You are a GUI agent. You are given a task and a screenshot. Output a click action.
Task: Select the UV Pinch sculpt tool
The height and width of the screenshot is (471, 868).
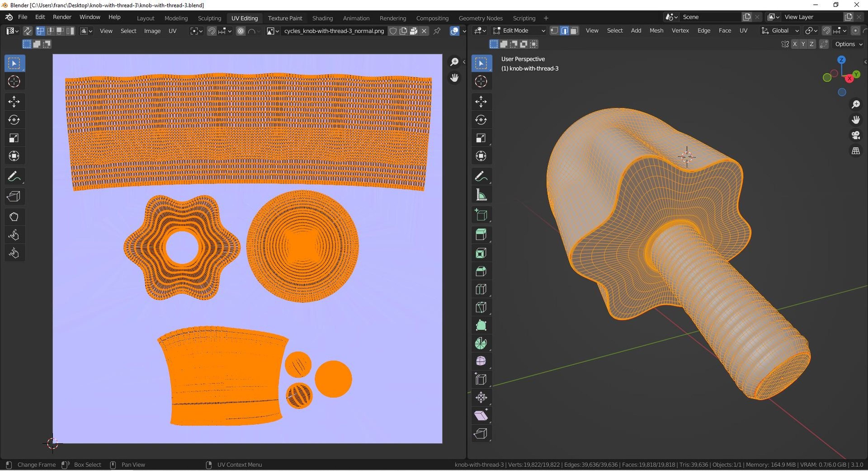point(14,253)
